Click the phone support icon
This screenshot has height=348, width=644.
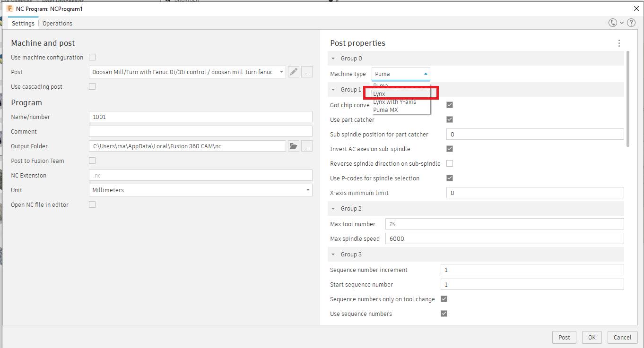coord(613,23)
